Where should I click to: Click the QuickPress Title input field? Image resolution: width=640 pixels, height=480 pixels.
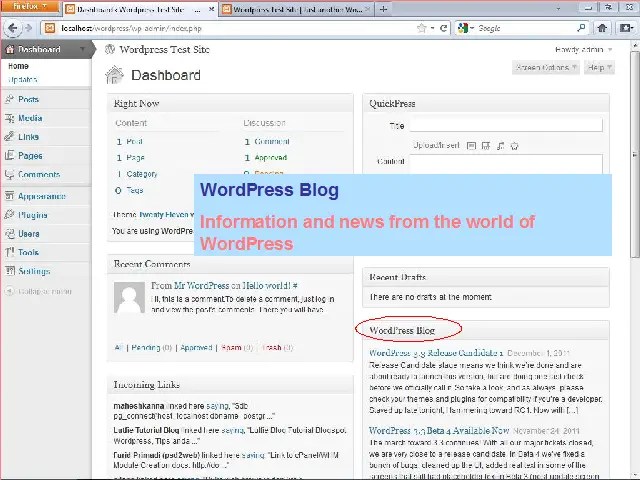506,125
